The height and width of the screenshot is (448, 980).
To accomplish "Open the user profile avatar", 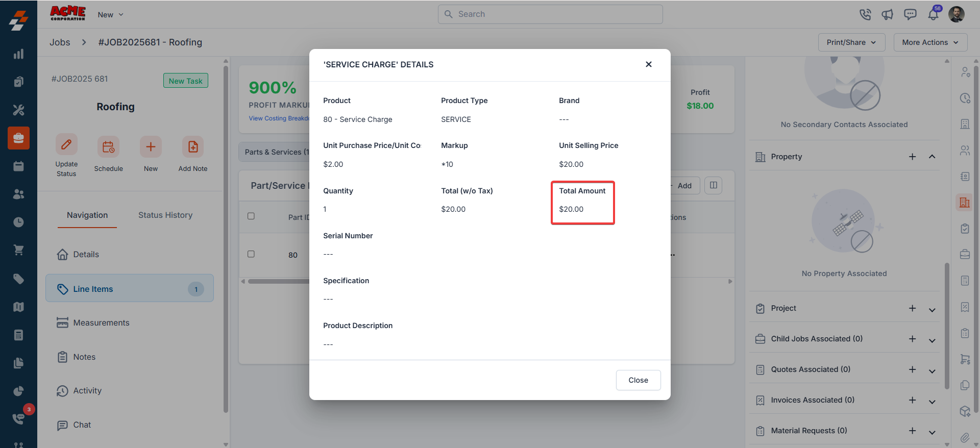I will 957,14.
